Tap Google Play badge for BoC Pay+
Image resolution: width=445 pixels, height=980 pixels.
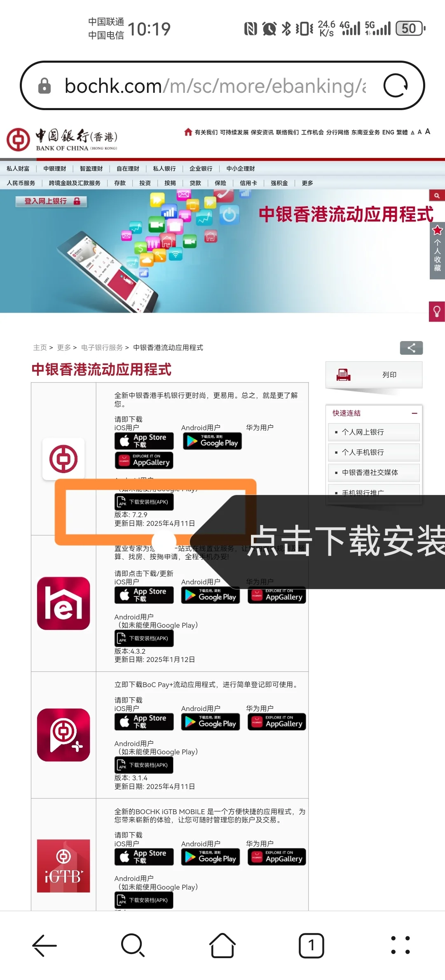tap(211, 722)
